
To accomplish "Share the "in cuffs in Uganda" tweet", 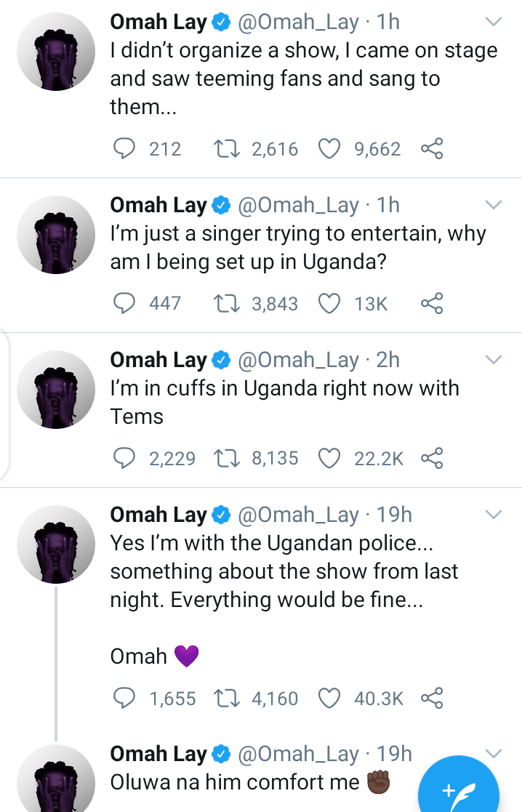I will 431,459.
